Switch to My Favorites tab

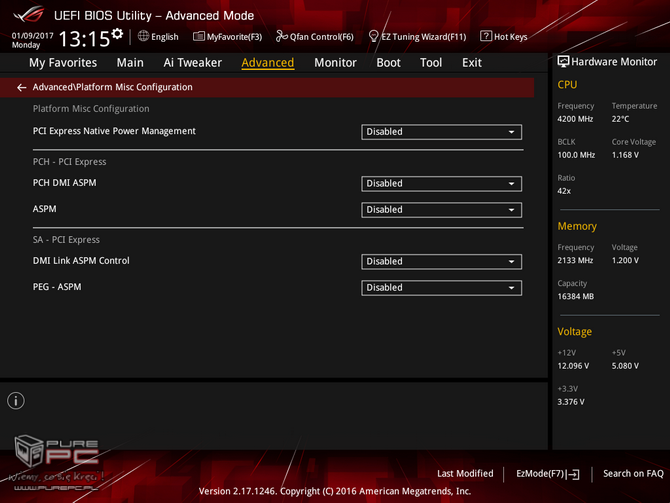click(x=63, y=63)
